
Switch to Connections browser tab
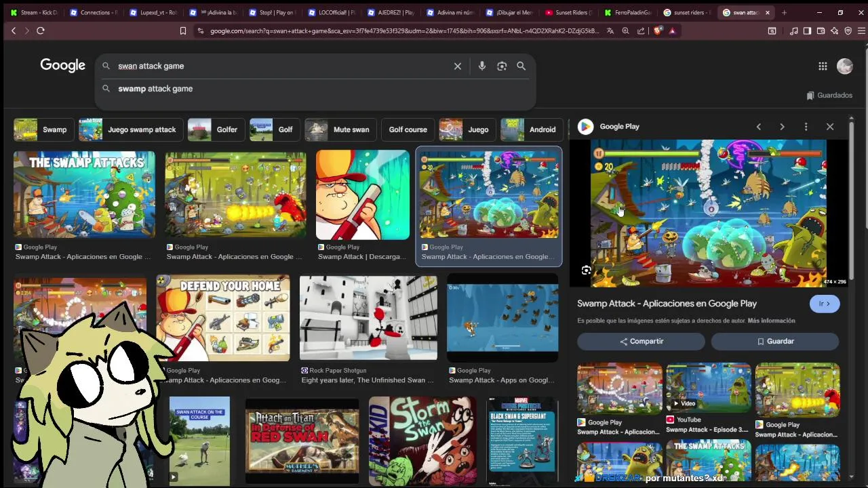click(94, 12)
